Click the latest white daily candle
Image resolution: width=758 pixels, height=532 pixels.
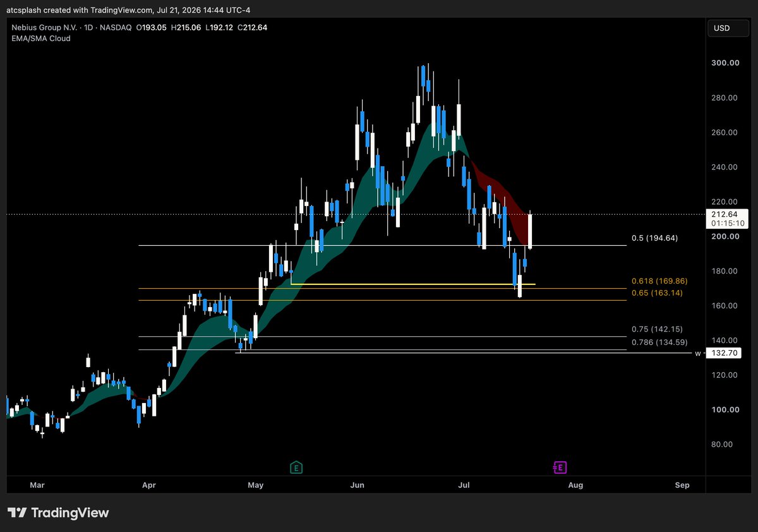530,231
